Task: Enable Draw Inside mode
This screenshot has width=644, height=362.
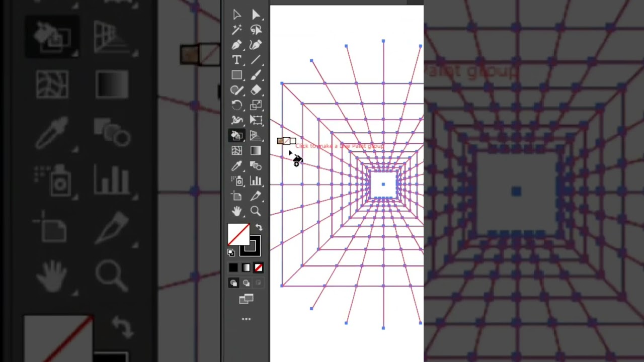Action: (258, 283)
